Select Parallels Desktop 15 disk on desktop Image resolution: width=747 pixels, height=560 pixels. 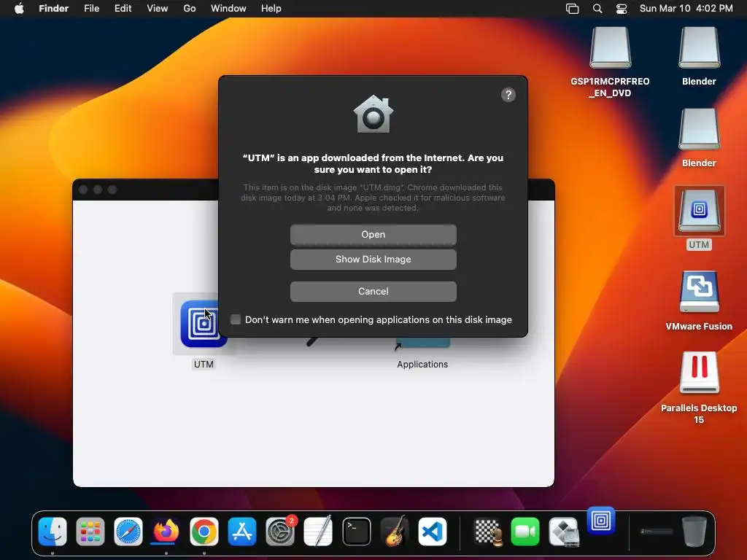click(699, 373)
